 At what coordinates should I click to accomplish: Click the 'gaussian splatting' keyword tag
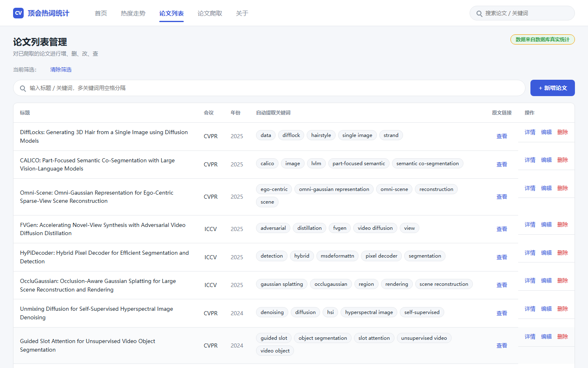coord(282,284)
